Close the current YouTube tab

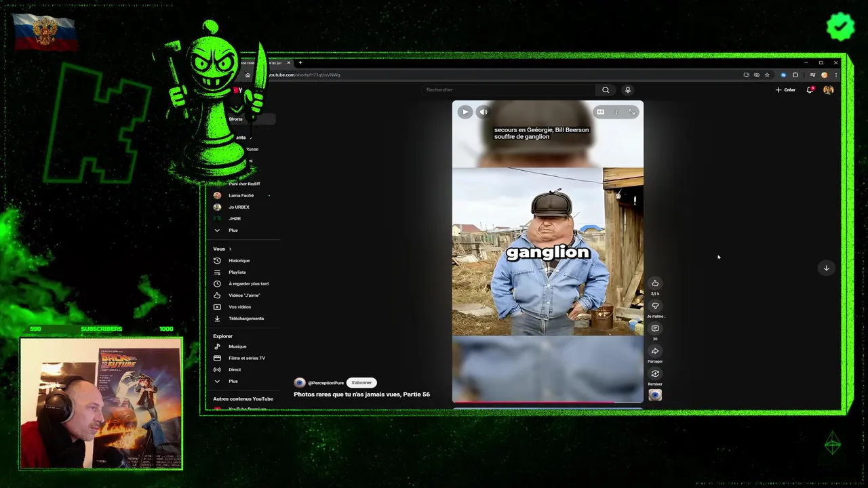289,62
